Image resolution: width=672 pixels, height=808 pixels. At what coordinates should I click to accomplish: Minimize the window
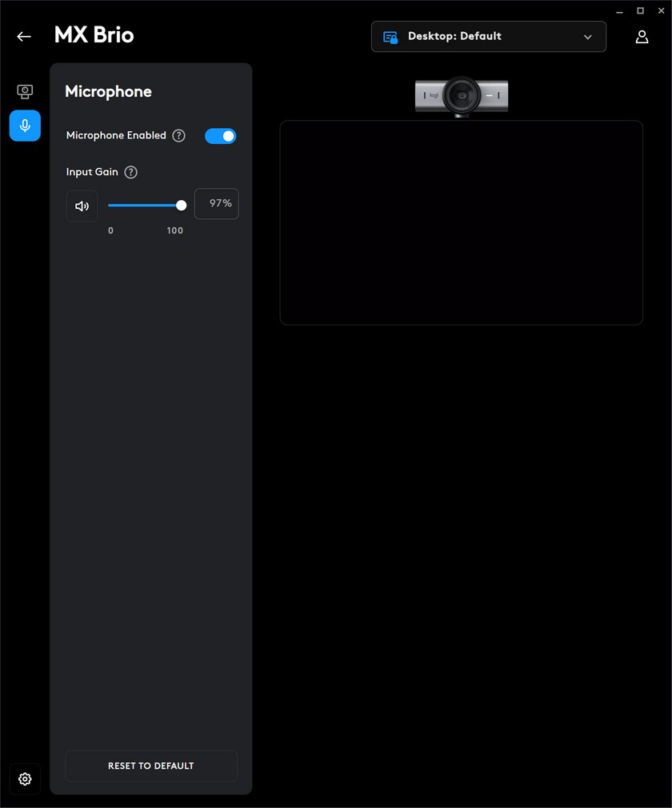[x=619, y=11]
